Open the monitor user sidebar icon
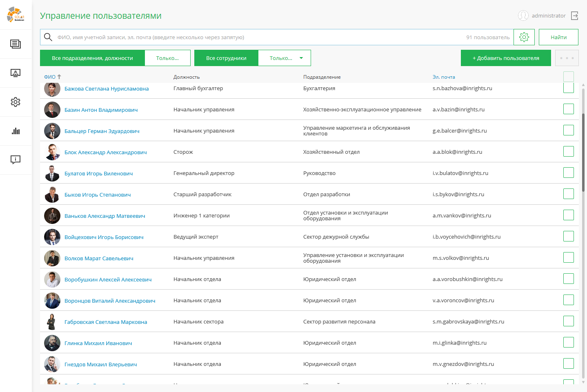 [x=16, y=73]
